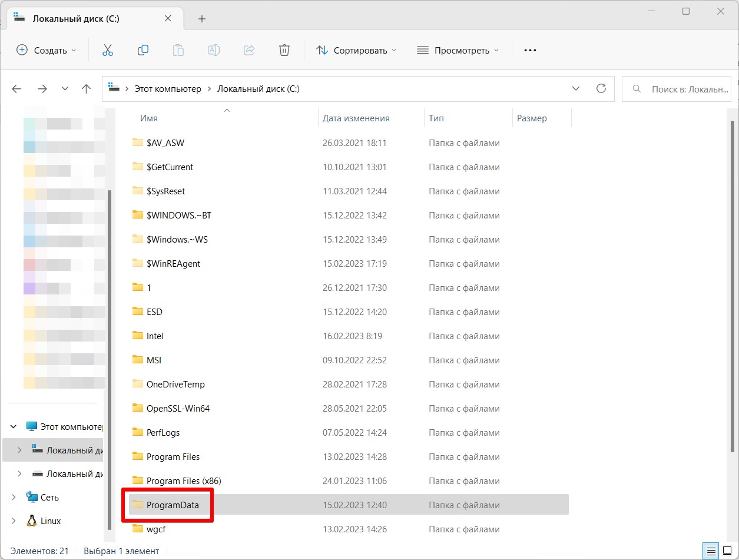This screenshot has width=739, height=560.
Task: Click in the search field Поиск в: Локальн...
Action: [677, 89]
